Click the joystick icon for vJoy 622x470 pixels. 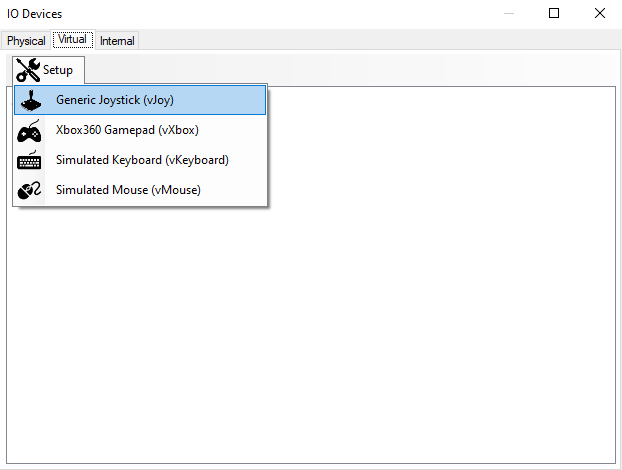tap(30, 100)
